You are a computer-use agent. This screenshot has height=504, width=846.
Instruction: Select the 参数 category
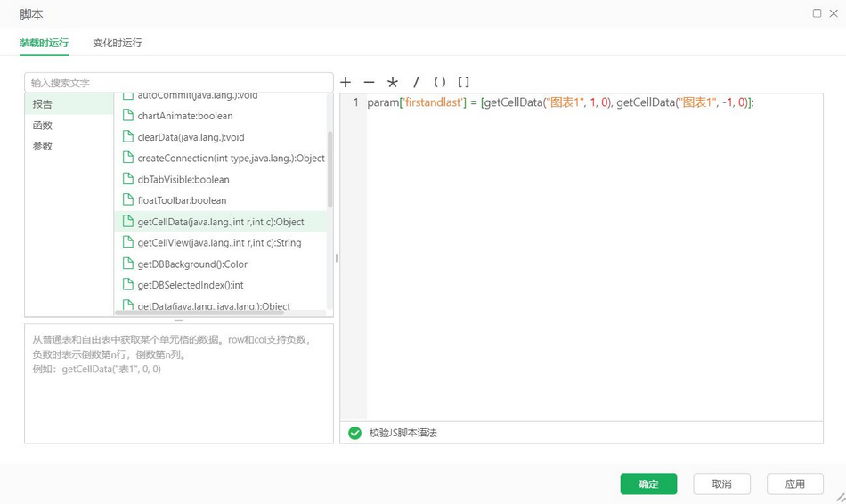tap(69, 146)
